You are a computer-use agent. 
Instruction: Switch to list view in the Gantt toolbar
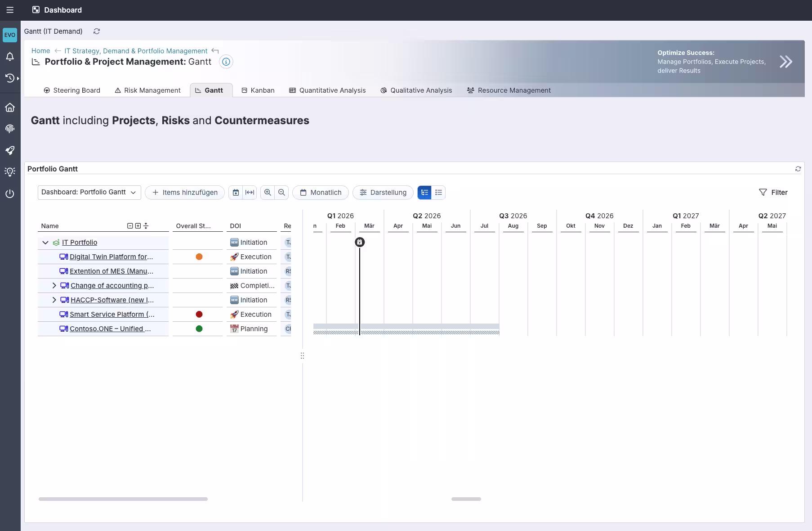(x=438, y=192)
